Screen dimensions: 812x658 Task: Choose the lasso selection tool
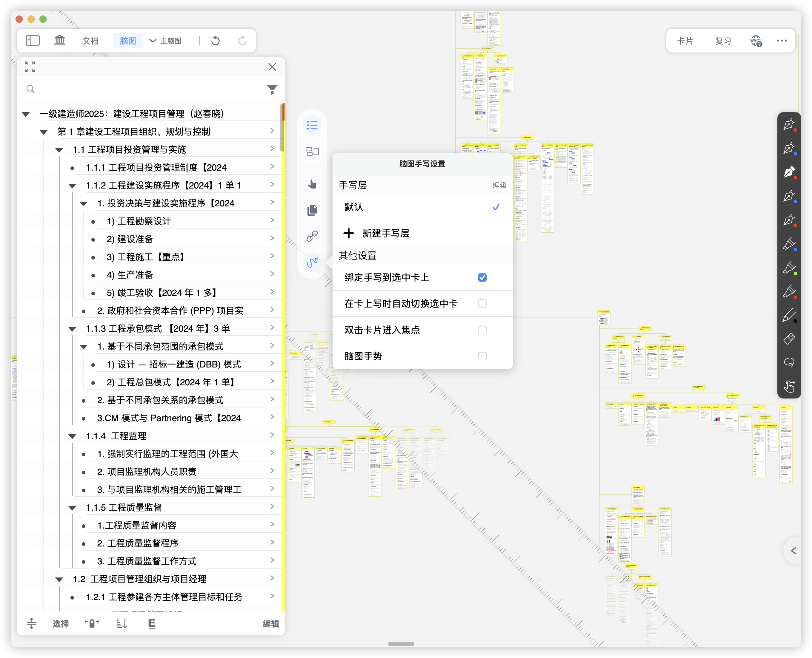pyautogui.click(x=789, y=363)
